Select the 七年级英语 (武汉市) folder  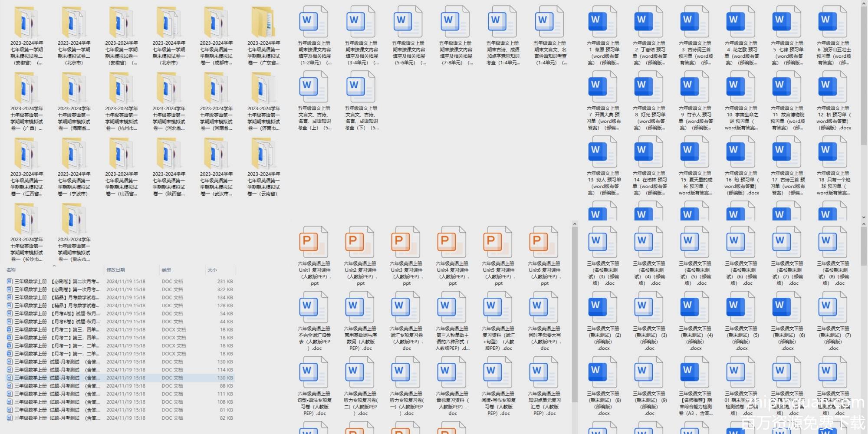(x=216, y=167)
